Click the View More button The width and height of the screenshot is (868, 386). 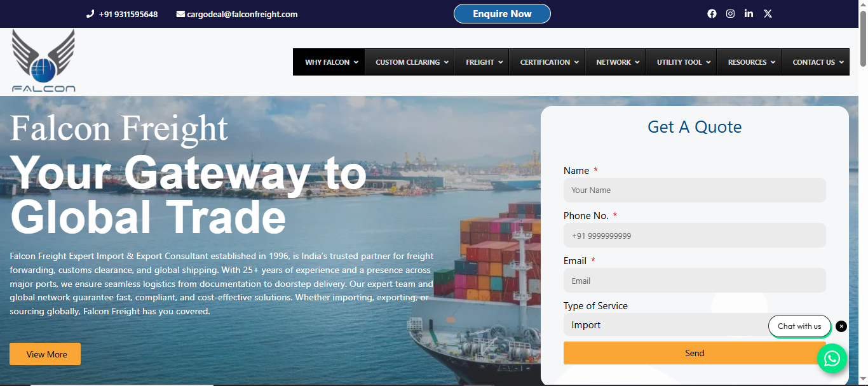point(45,354)
